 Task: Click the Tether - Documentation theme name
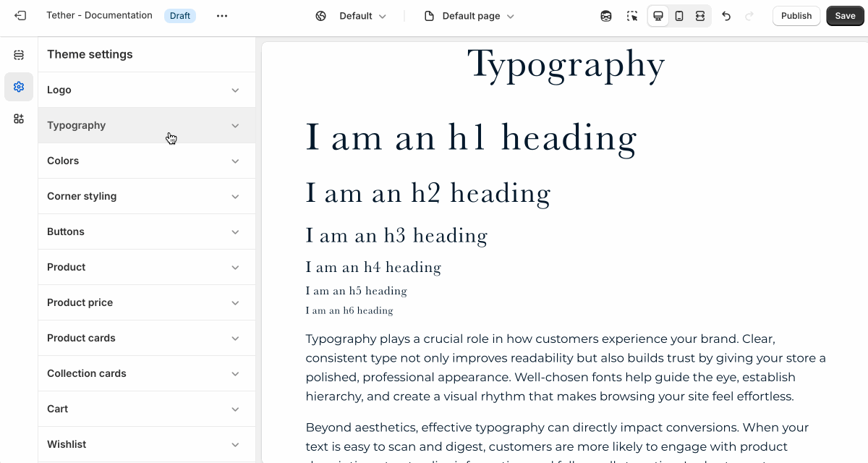[99, 15]
